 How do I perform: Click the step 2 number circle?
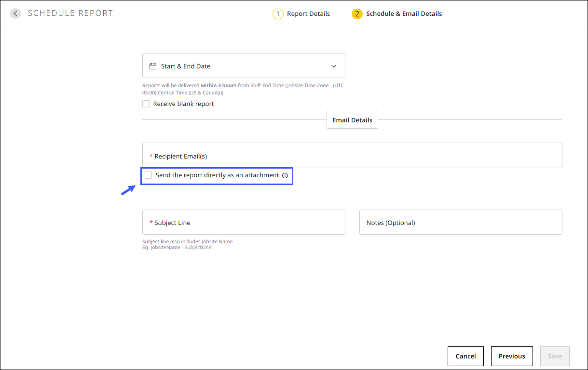click(x=357, y=14)
